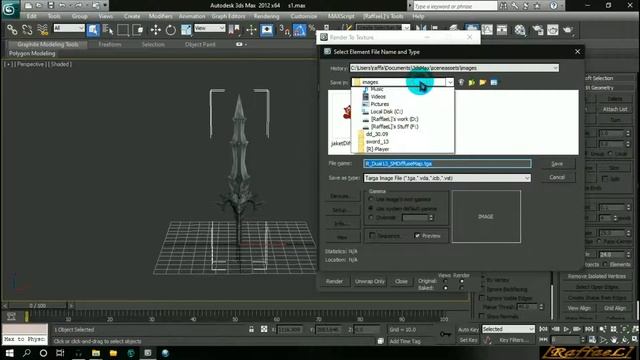Select Baked Render radio in Render To Texture
This screenshot has height=360, width=640.
462,288
